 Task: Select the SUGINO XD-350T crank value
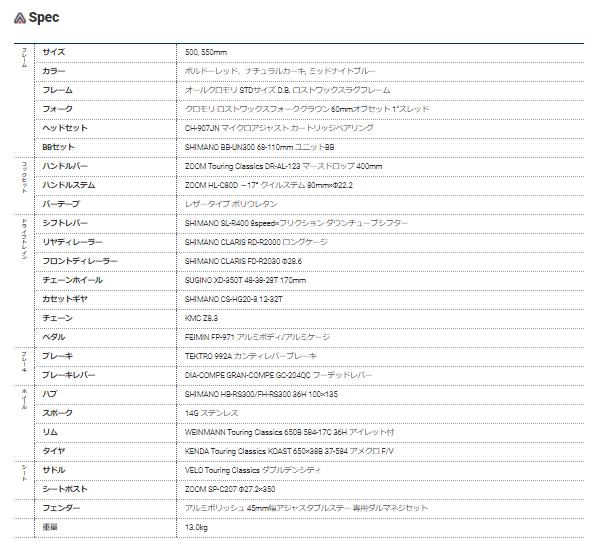[x=245, y=280]
